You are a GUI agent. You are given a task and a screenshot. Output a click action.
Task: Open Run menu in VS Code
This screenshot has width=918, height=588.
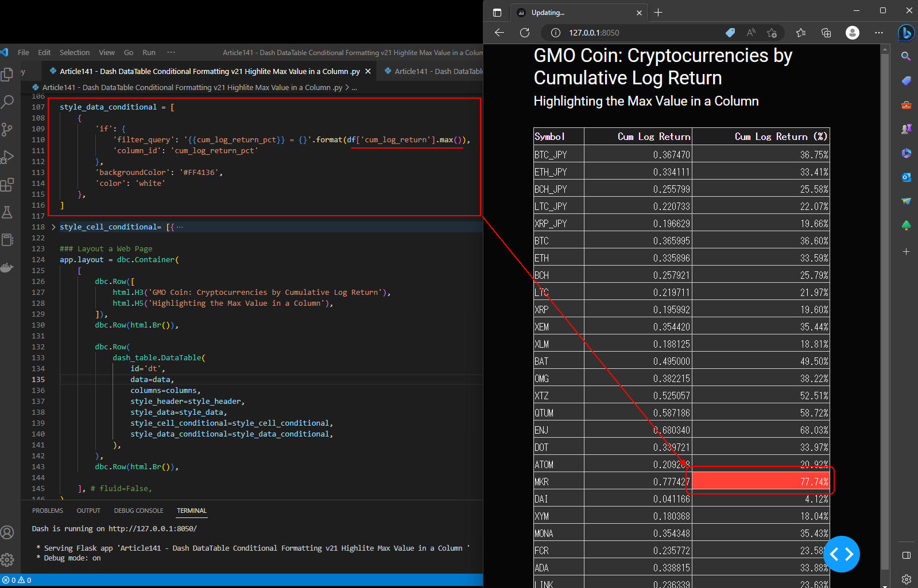[x=149, y=52]
